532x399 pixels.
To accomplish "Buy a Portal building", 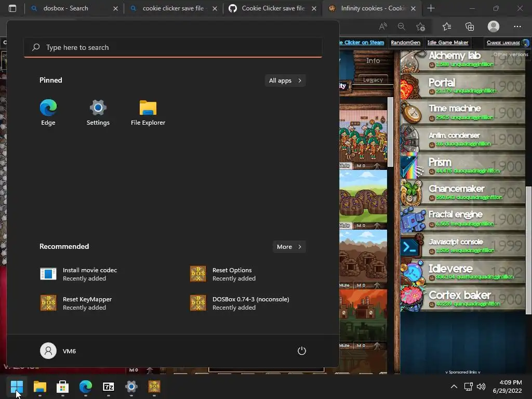I will (x=463, y=86).
